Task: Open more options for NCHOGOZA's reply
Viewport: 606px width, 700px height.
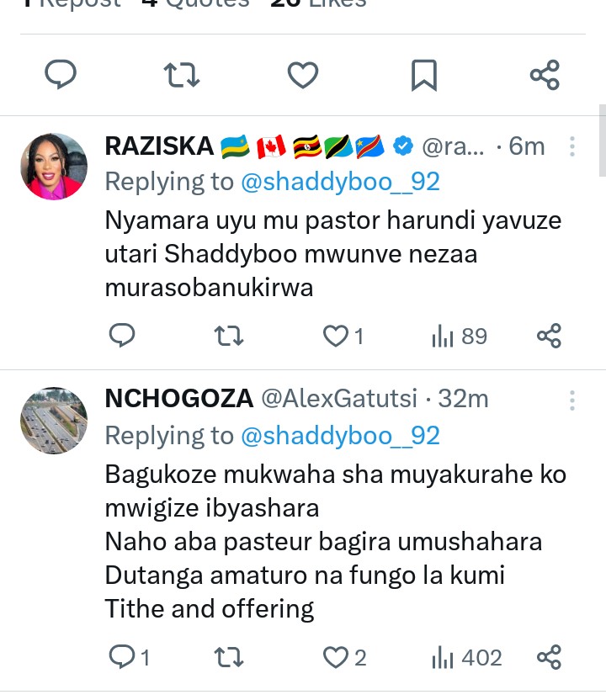Action: click(x=572, y=399)
